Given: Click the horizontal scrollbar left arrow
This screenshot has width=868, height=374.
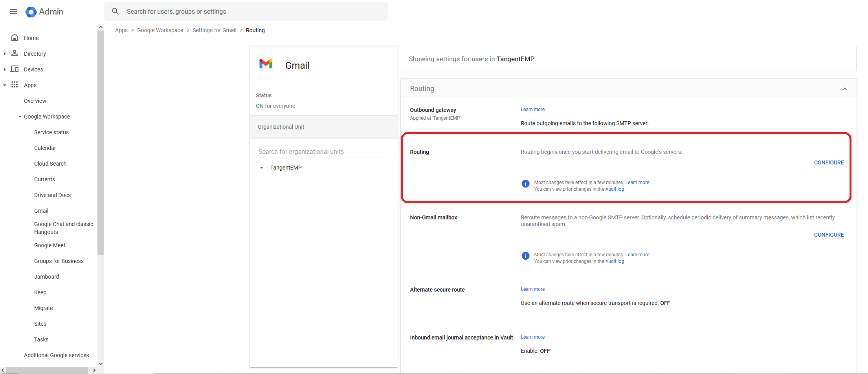Looking at the screenshot, I should point(3,370).
